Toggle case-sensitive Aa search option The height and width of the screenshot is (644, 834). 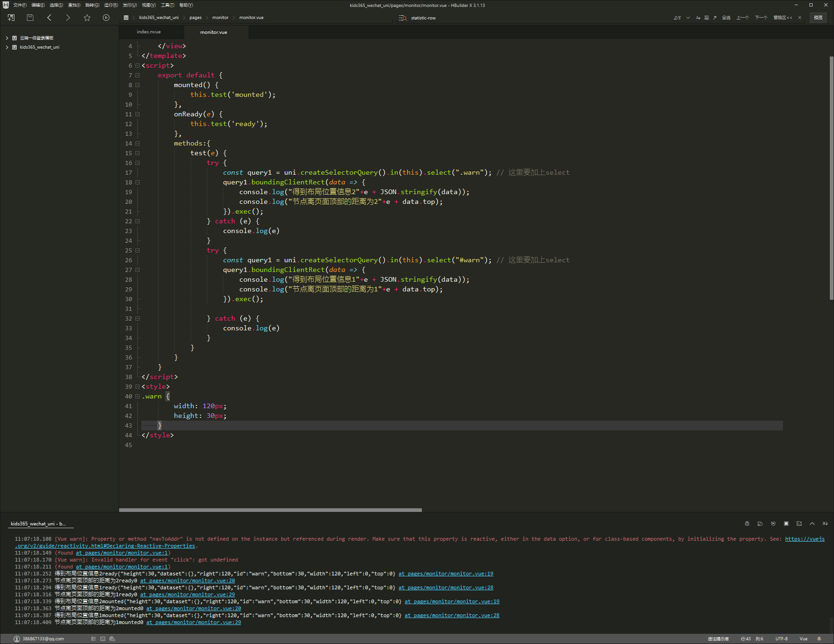[x=698, y=18]
